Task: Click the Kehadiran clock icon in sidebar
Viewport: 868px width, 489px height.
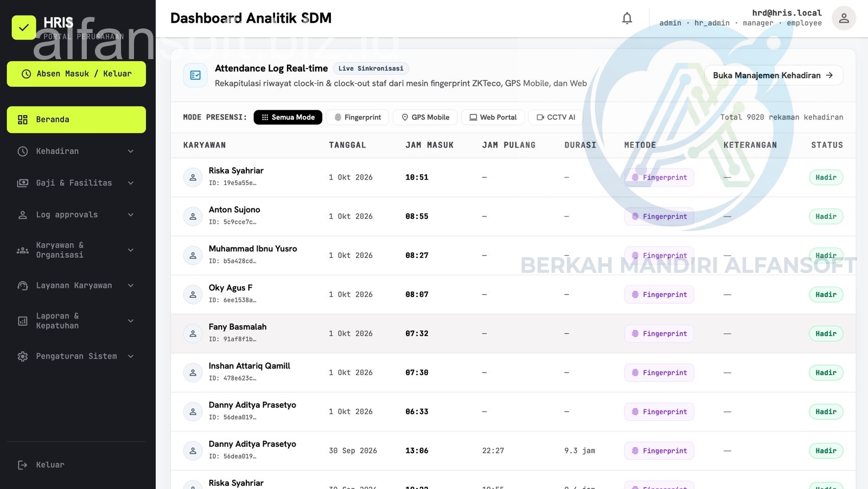Action: click(23, 151)
